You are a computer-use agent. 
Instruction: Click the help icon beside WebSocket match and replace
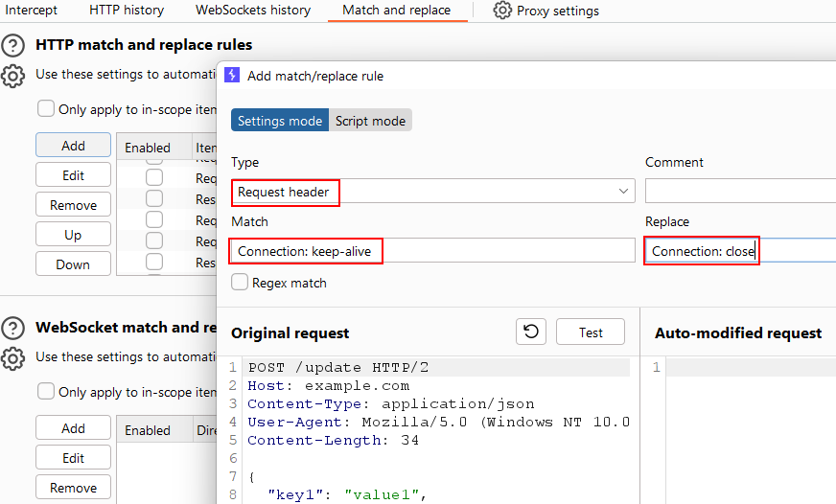[x=13, y=328]
